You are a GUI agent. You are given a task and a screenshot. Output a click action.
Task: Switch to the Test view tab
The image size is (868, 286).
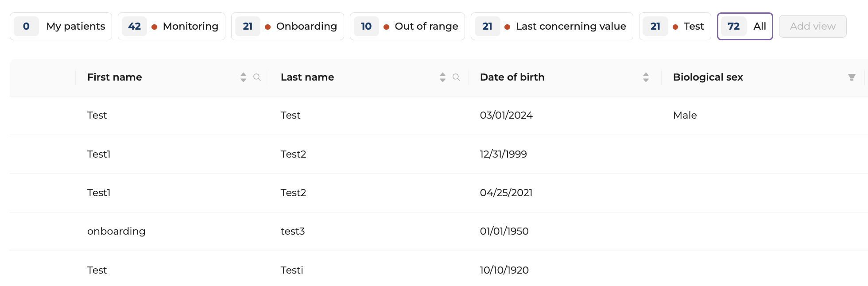coord(675,27)
